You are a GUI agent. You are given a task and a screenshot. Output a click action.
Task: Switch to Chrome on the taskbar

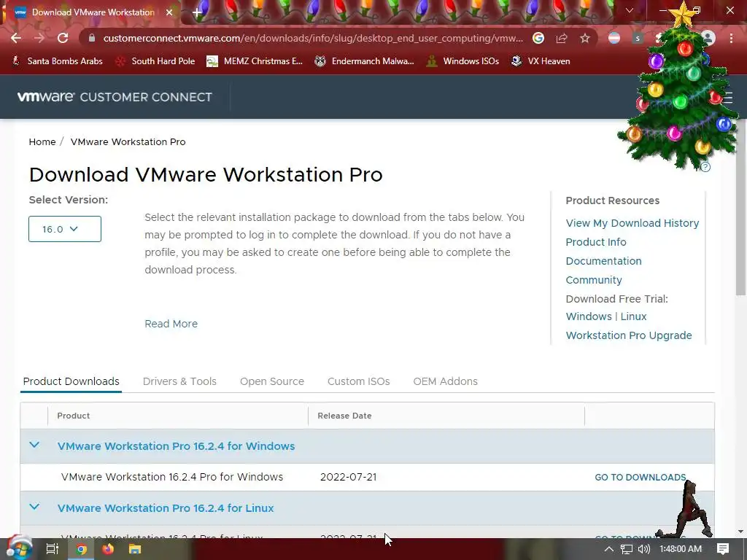tap(82, 549)
